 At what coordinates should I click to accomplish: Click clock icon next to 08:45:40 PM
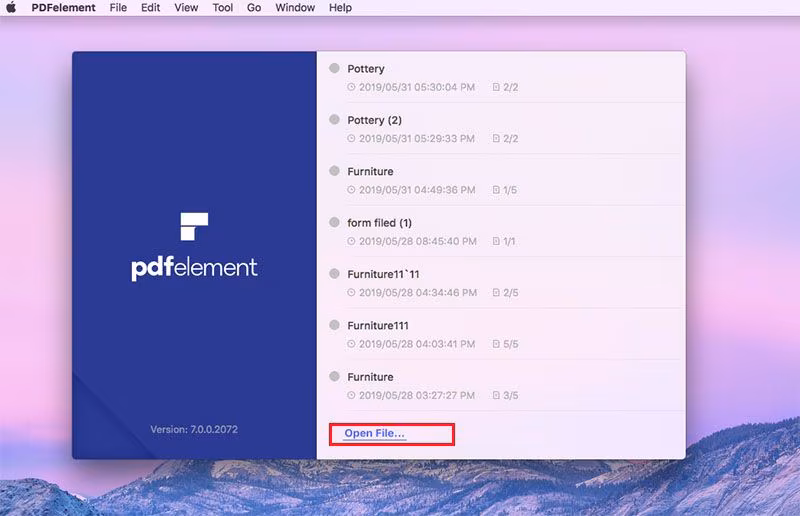coord(351,241)
